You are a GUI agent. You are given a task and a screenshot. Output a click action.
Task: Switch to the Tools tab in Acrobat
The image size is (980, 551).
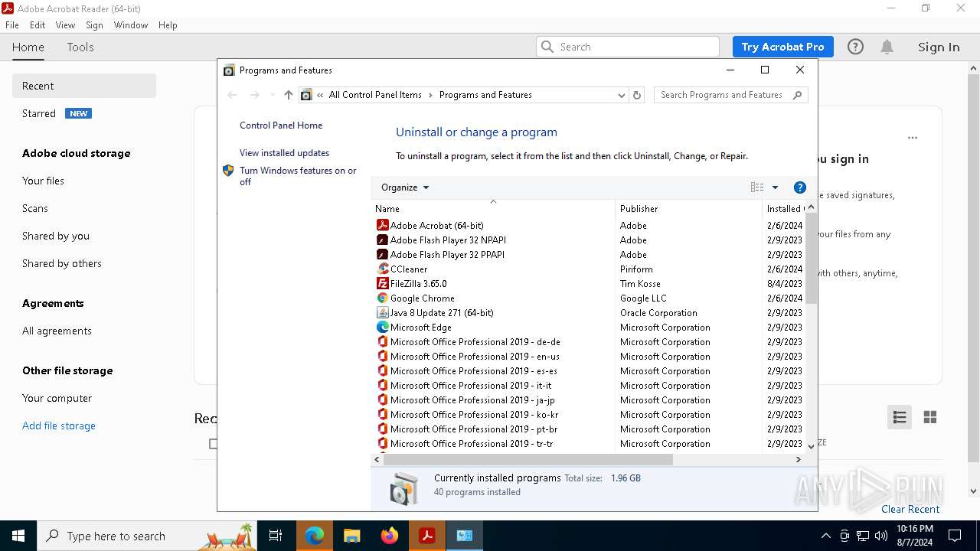80,47
